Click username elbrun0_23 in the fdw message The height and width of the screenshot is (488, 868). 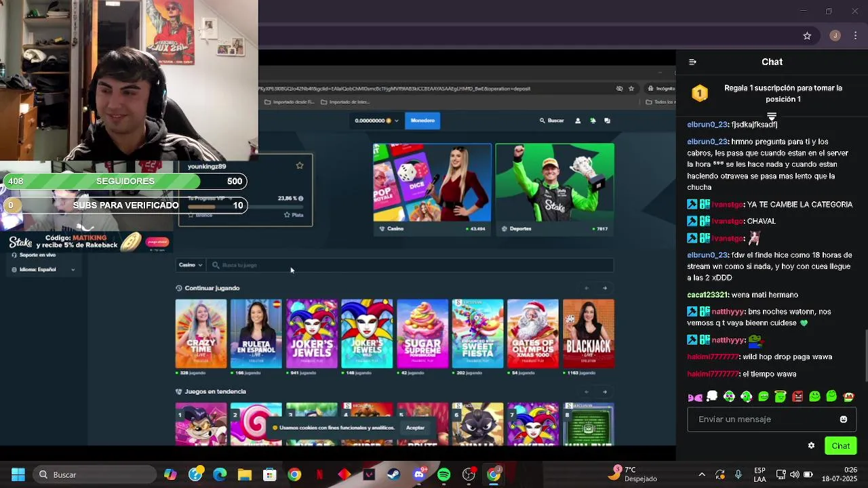[x=707, y=256]
